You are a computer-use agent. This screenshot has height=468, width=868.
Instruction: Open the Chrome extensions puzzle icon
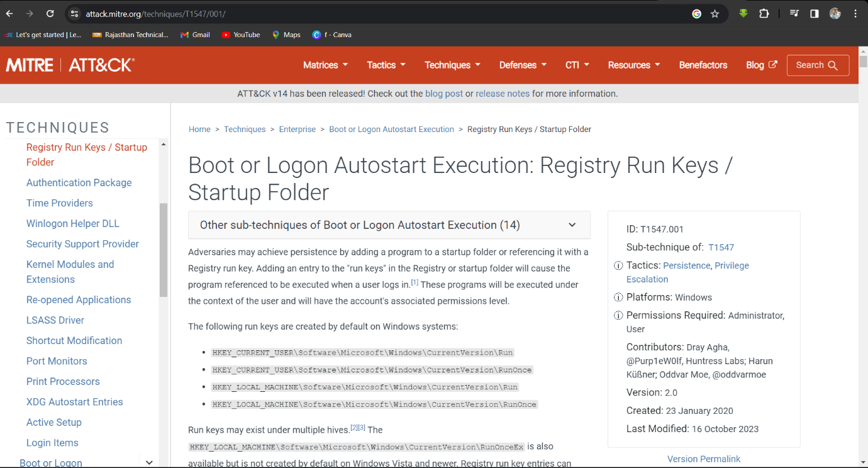[764, 14]
